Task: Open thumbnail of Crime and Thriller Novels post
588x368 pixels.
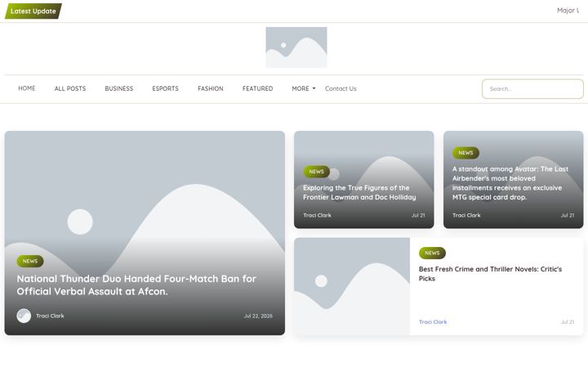Action: (352, 286)
